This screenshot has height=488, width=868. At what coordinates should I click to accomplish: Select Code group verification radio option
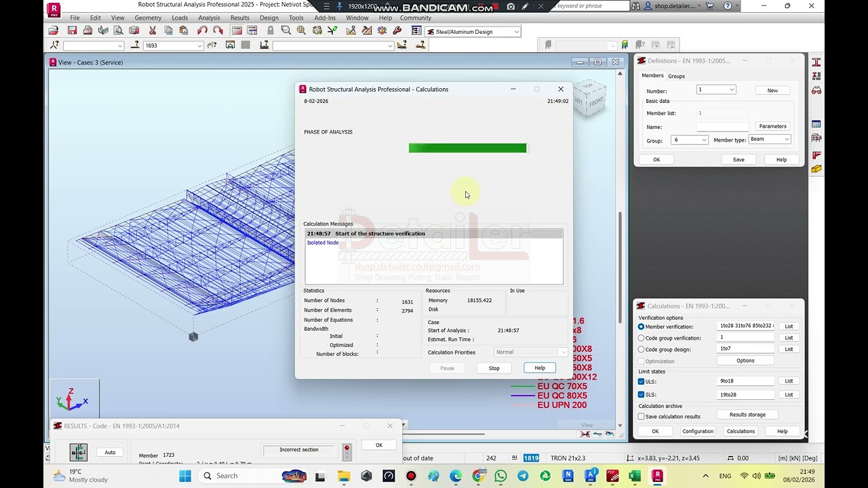[641, 338]
